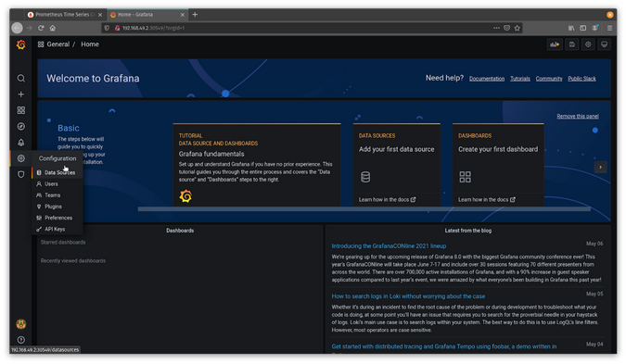
Task: Click the Configuration menu header
Action: coord(57,158)
